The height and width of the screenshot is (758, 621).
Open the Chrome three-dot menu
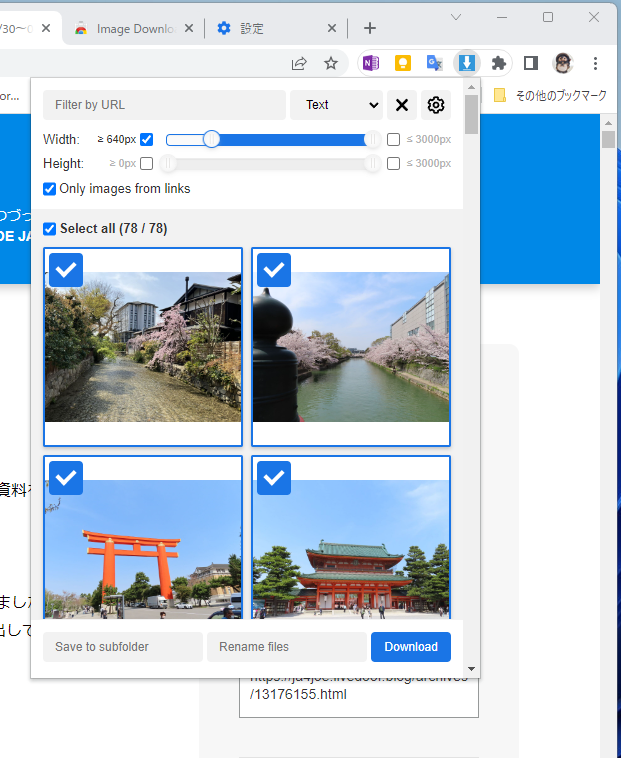click(x=595, y=63)
